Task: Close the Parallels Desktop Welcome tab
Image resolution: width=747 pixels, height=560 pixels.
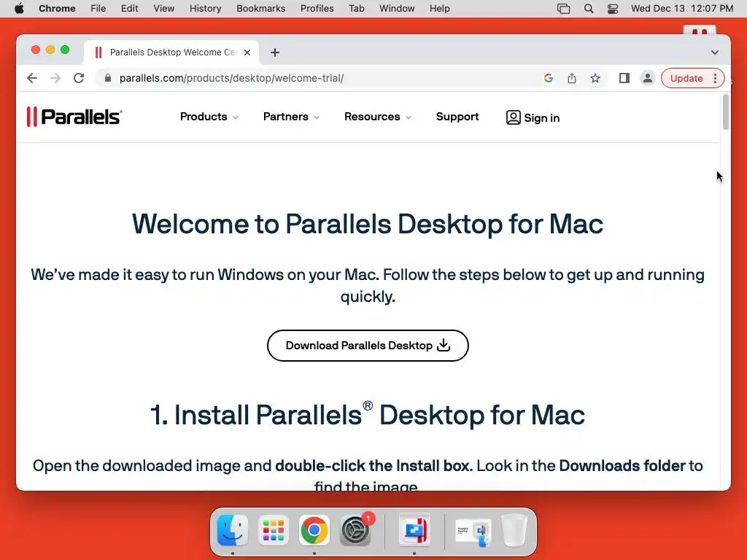Action: tap(247, 52)
